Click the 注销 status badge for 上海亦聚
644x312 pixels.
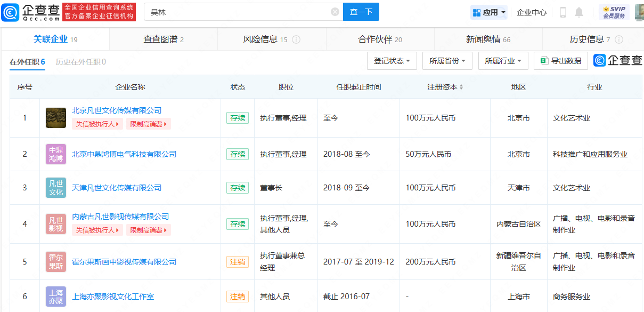238,297
